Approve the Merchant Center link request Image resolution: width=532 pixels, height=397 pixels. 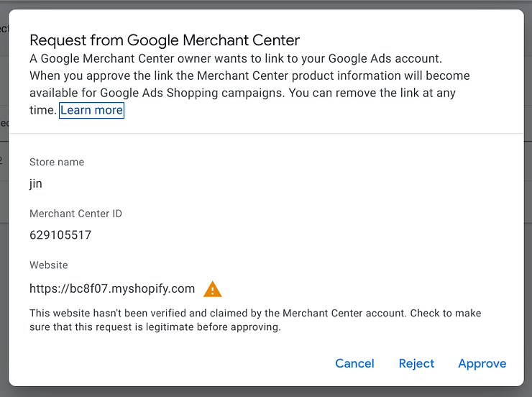click(482, 363)
